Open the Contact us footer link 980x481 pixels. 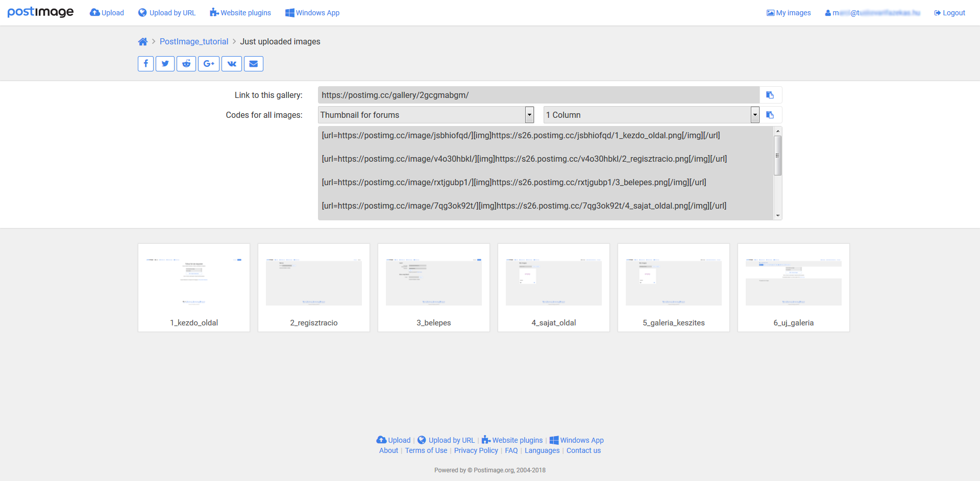pos(583,450)
